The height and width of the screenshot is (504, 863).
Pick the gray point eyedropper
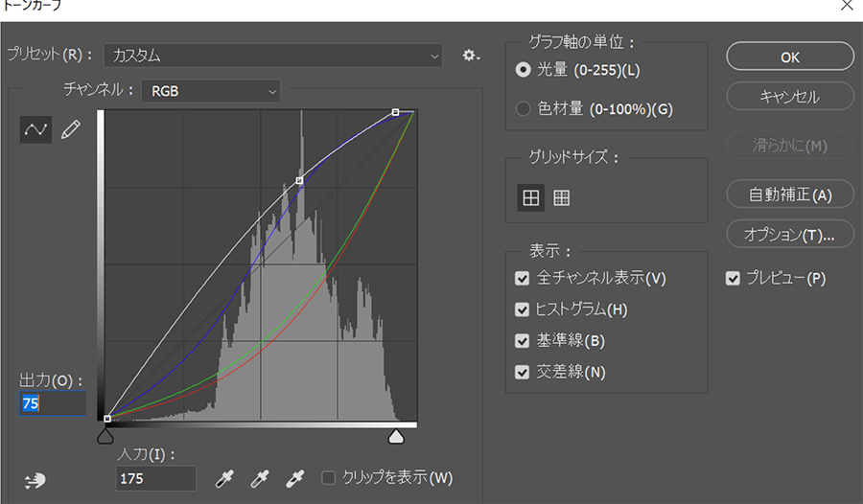[x=260, y=479]
